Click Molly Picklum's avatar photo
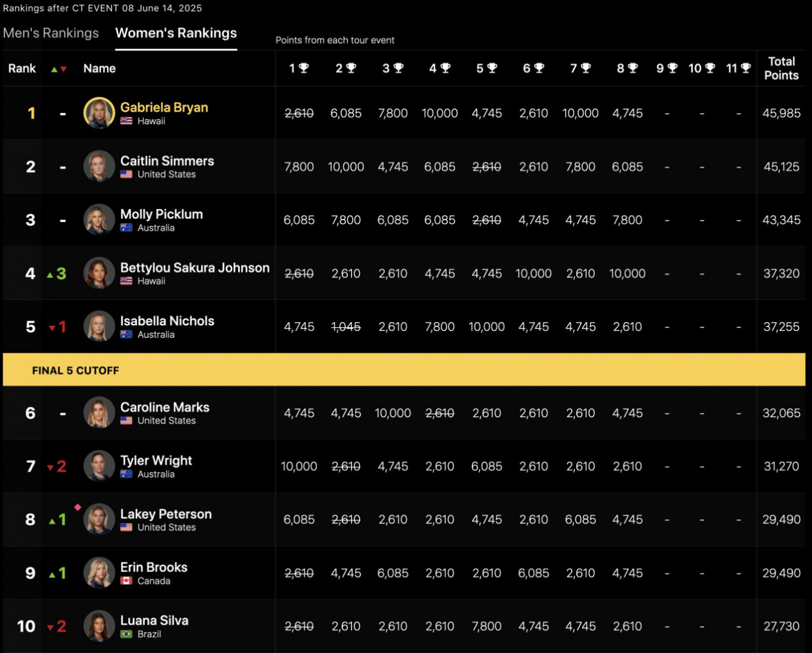 (x=99, y=219)
